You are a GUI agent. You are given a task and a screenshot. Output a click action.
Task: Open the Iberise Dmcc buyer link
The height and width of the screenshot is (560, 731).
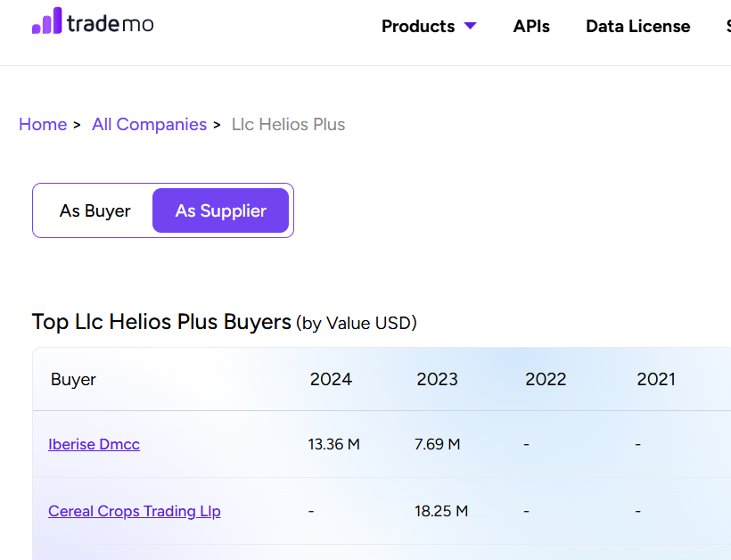pyautogui.click(x=94, y=444)
